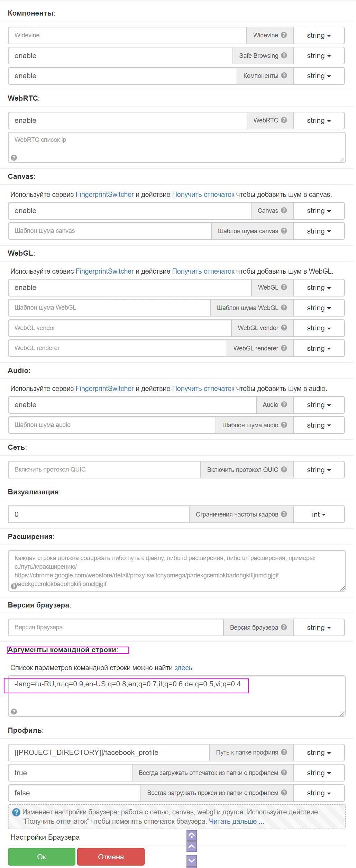356x868 pixels.
Task: Follow the здесь link for command line parameters
Action: click(x=183, y=668)
